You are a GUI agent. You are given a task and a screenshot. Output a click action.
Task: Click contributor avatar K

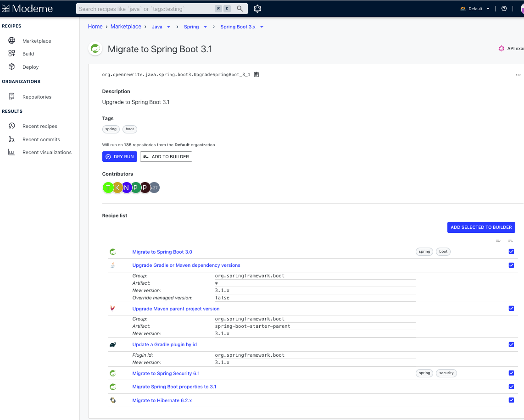[x=117, y=188]
